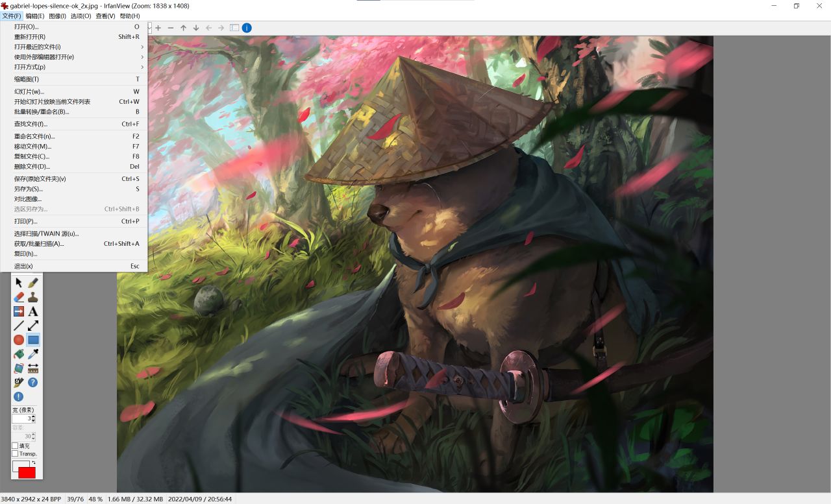Viewport: 831px width, 504px height.
Task: Choose 对比图像... in the menu
Action: 74,199
